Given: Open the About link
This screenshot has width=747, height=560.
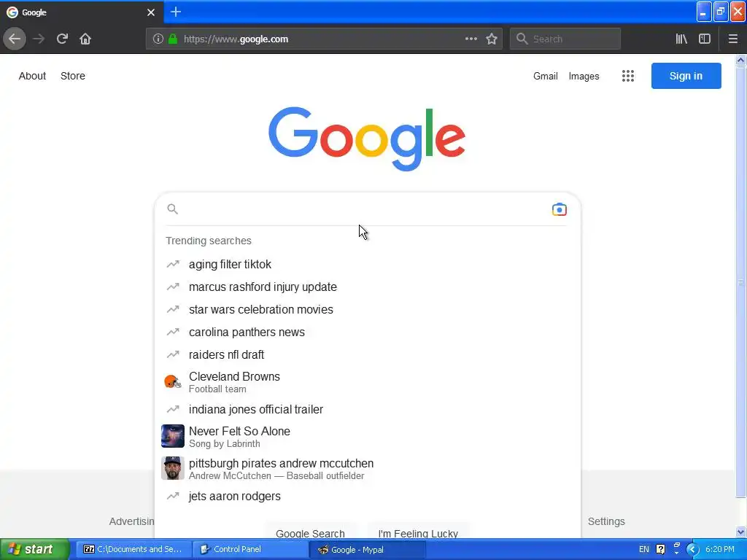Looking at the screenshot, I should pyautogui.click(x=32, y=76).
